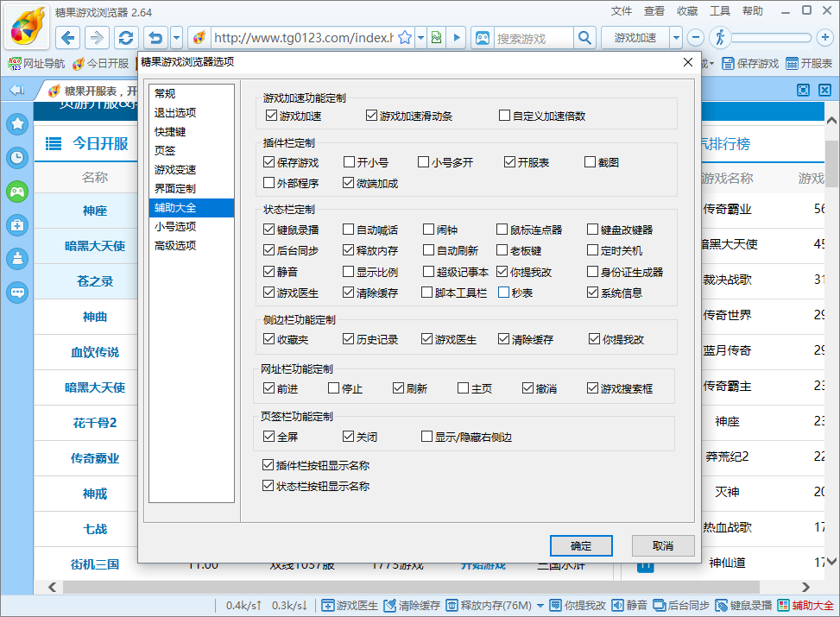Click 后台同步 in the status bar

coord(681,605)
